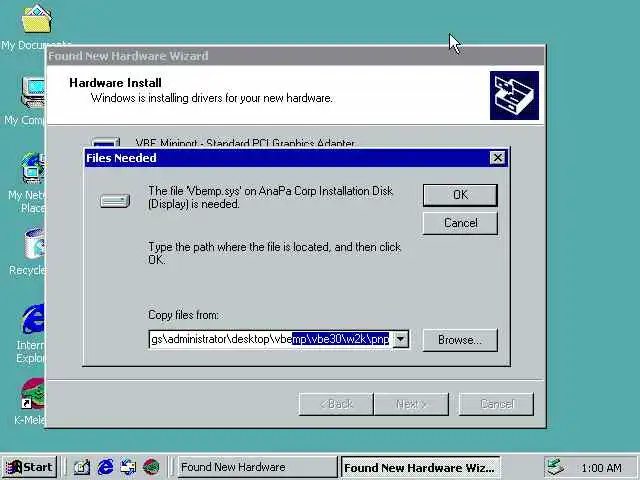Open the Start menu
Viewport: 640px width, 480px height.
[x=29, y=467]
